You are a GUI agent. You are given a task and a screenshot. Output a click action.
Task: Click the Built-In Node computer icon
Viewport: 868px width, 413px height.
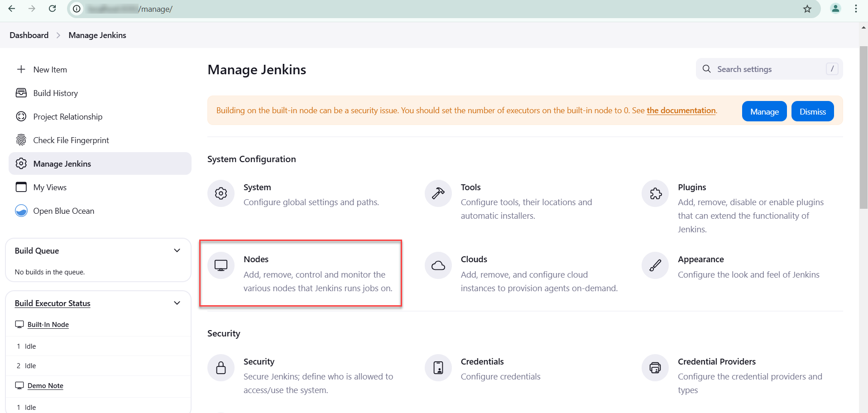19,324
